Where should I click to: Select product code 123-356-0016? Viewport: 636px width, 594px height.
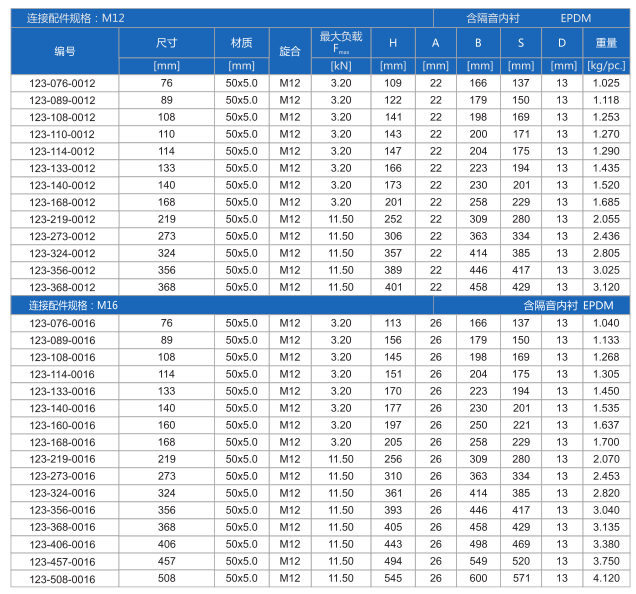tap(62, 510)
